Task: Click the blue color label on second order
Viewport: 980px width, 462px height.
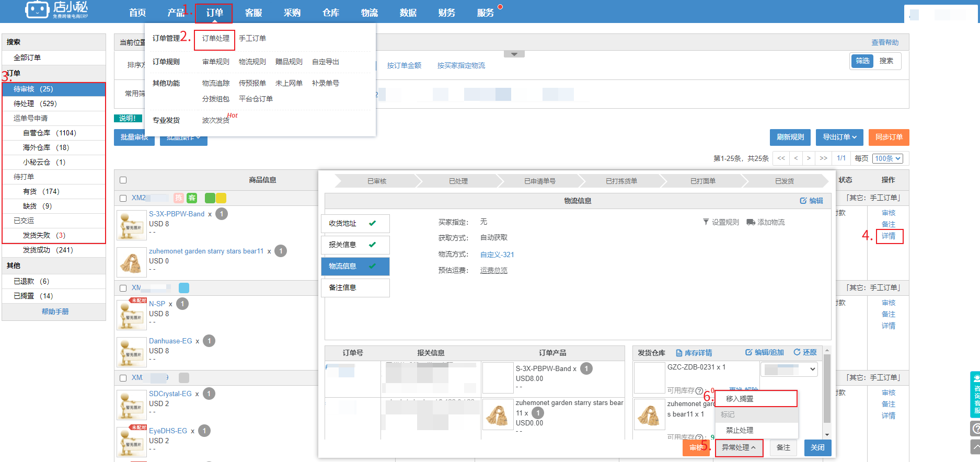Action: (x=184, y=288)
